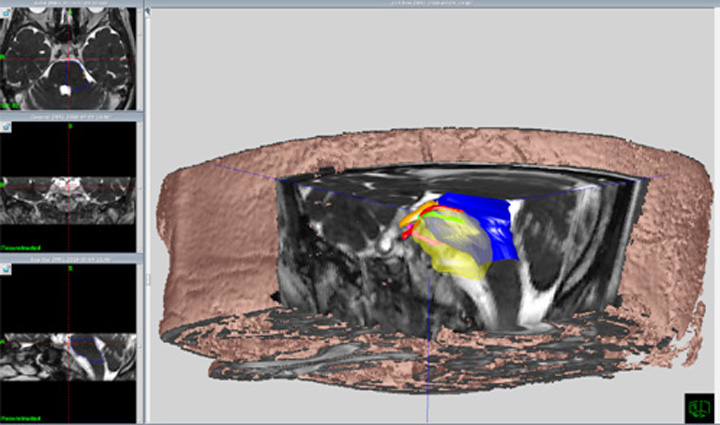Click the camera icon in the sagittal view

coord(6,269)
